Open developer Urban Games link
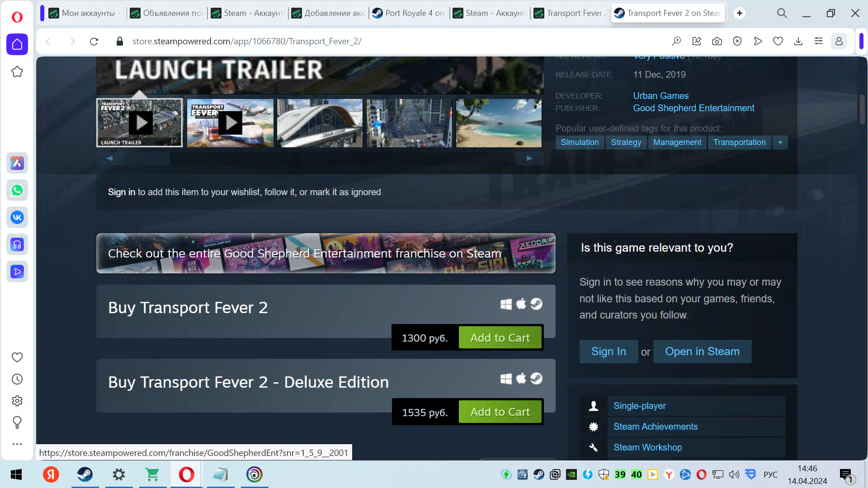 [660, 96]
